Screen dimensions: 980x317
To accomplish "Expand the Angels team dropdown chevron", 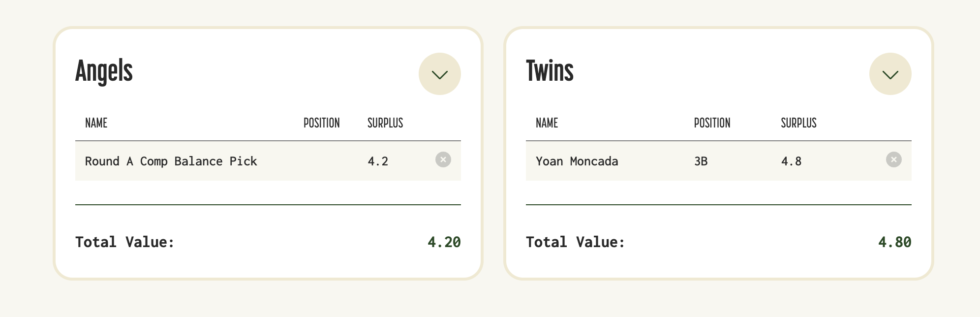I will click(x=439, y=74).
